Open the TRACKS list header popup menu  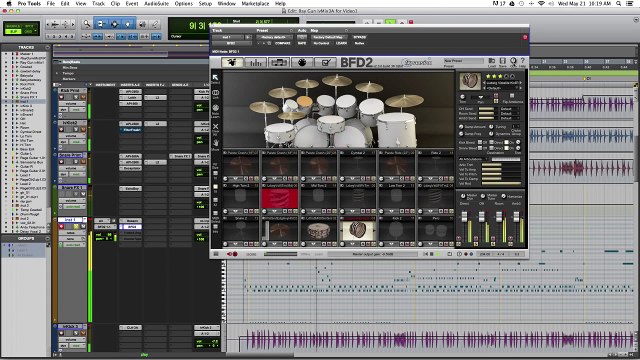[47, 47]
